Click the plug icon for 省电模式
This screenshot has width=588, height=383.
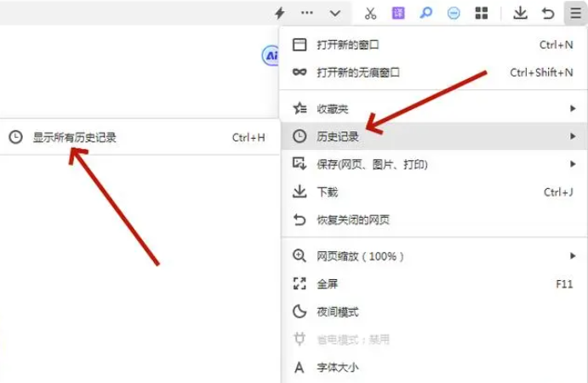pos(300,339)
